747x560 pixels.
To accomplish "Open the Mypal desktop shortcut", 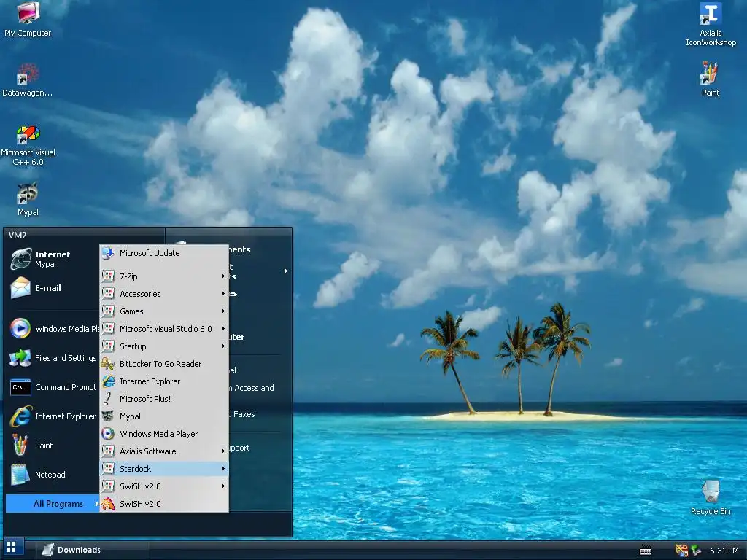I will pos(28,198).
